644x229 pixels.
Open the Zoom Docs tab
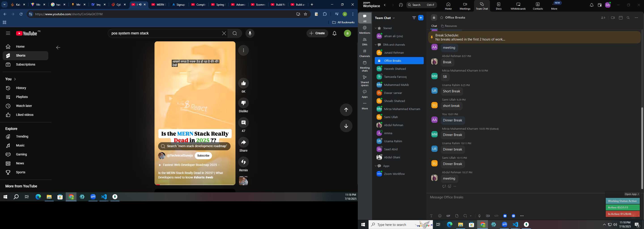pyautogui.click(x=498, y=6)
